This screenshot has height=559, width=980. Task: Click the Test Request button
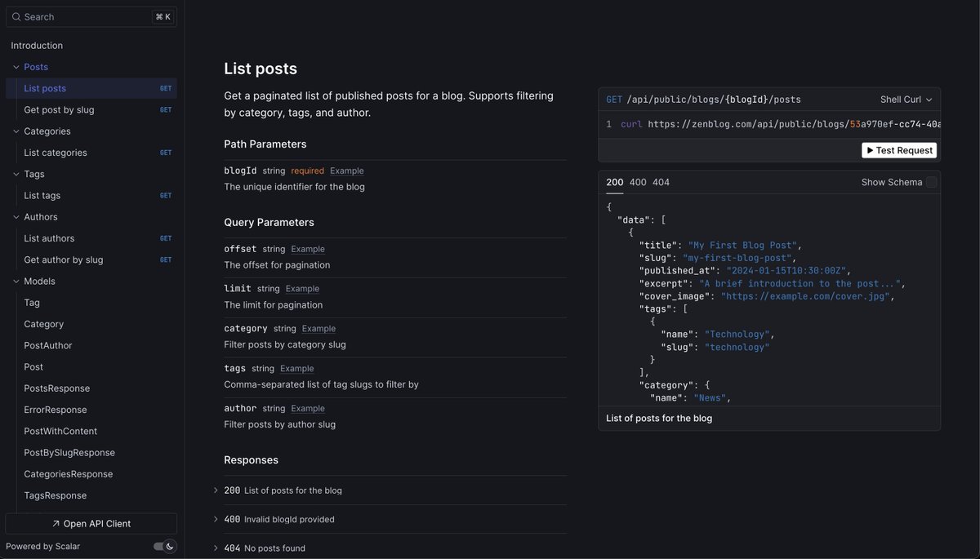(x=899, y=150)
